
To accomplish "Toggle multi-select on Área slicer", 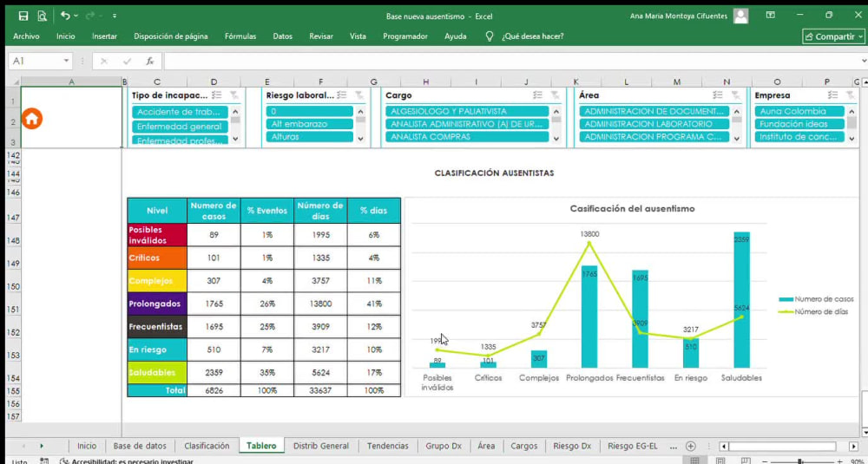I will (x=718, y=95).
